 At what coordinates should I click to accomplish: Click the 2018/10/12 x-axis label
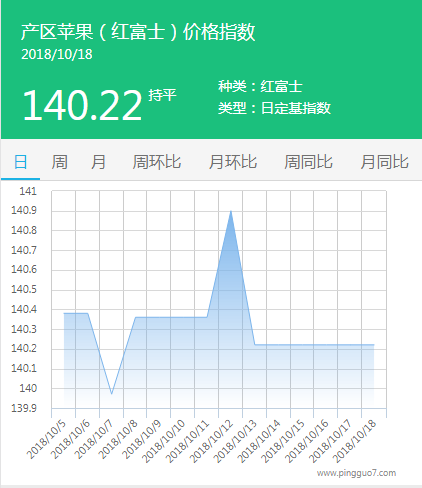[212, 441]
